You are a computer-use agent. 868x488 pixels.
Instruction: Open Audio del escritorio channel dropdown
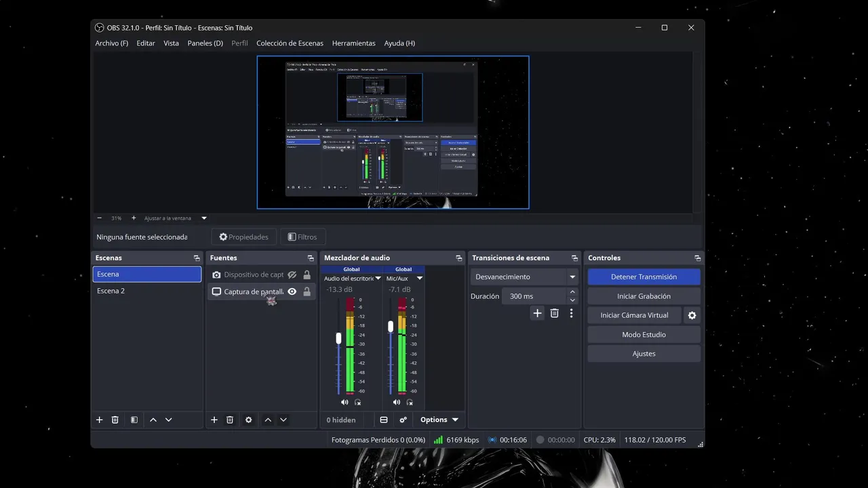tap(378, 279)
